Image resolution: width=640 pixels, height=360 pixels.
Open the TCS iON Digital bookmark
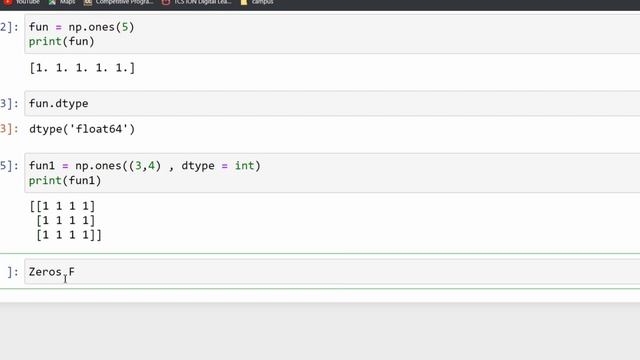(x=197, y=2)
